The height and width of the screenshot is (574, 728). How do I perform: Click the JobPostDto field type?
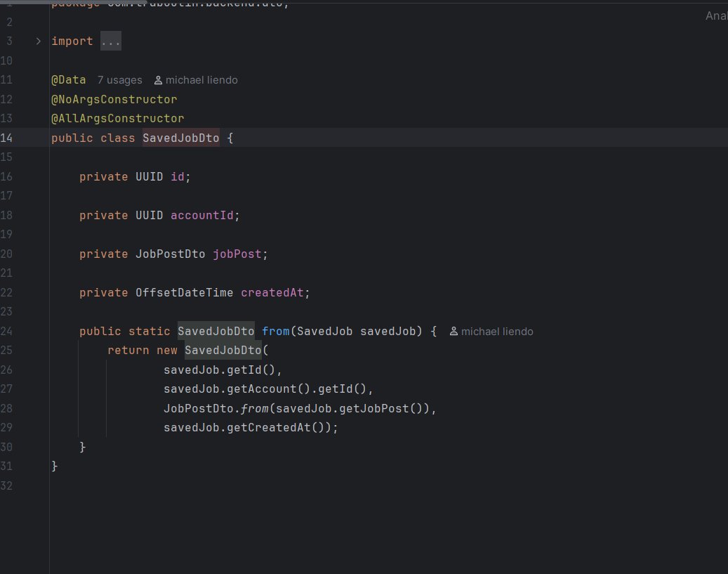coord(171,254)
